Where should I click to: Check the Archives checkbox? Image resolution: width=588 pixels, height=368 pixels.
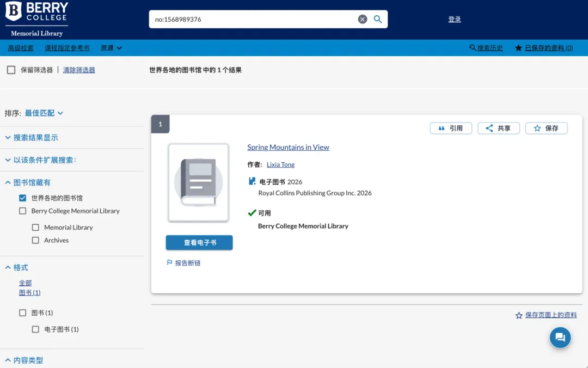tap(35, 240)
